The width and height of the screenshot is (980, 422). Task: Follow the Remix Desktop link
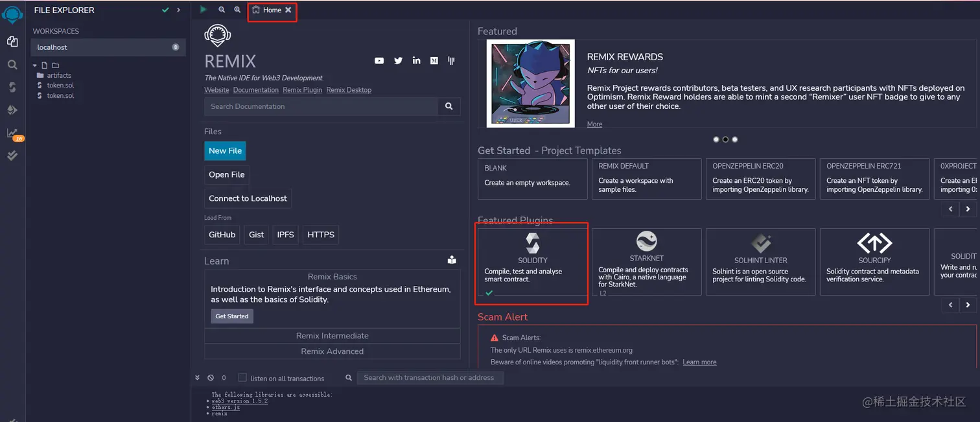click(349, 90)
